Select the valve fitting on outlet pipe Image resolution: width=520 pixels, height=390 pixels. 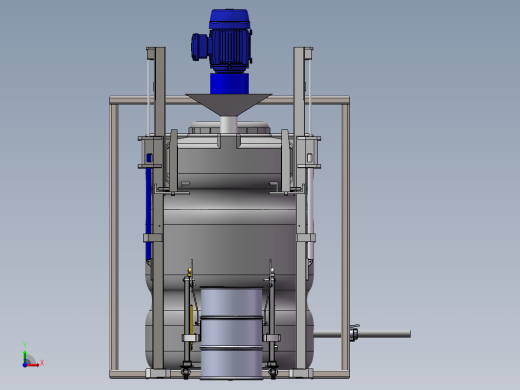354,333
